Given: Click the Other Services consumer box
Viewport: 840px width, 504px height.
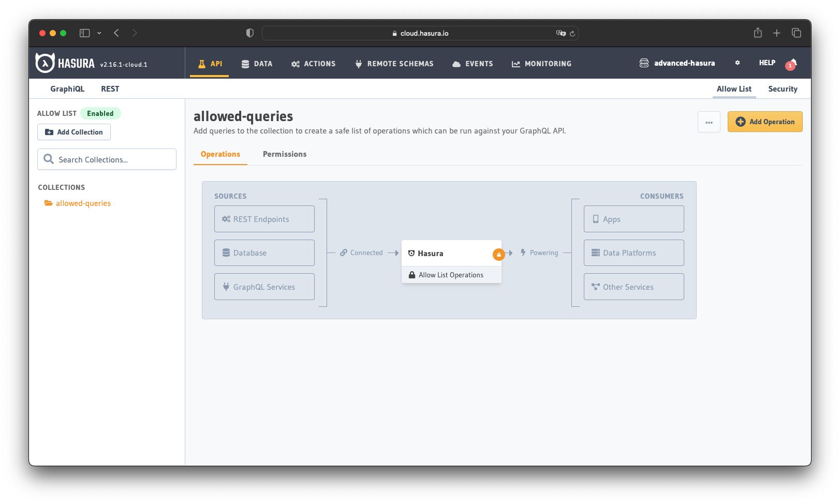Looking at the screenshot, I should coord(634,287).
